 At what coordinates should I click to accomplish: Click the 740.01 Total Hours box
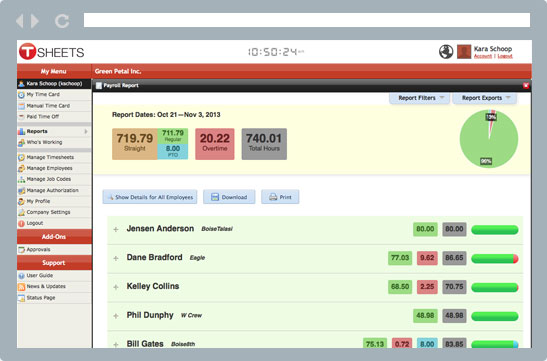(x=264, y=144)
